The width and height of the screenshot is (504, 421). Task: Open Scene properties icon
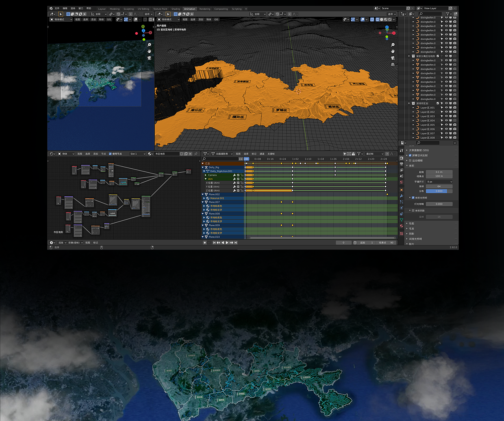(402, 176)
